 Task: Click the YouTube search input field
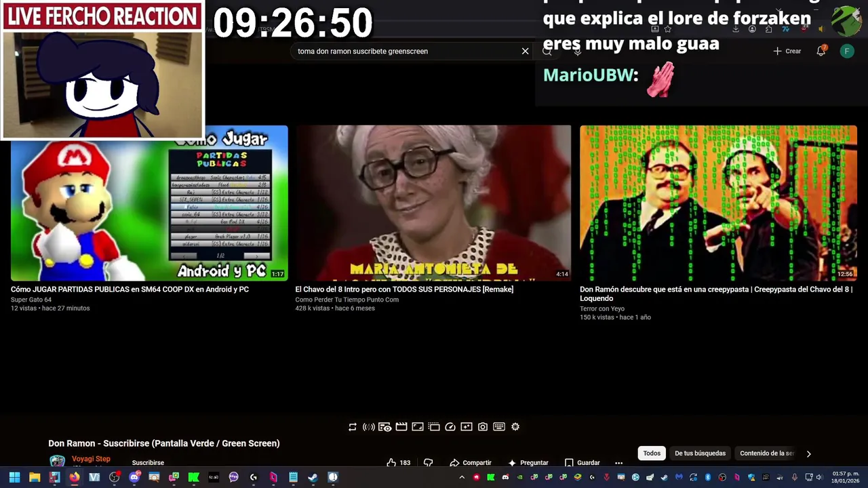406,51
